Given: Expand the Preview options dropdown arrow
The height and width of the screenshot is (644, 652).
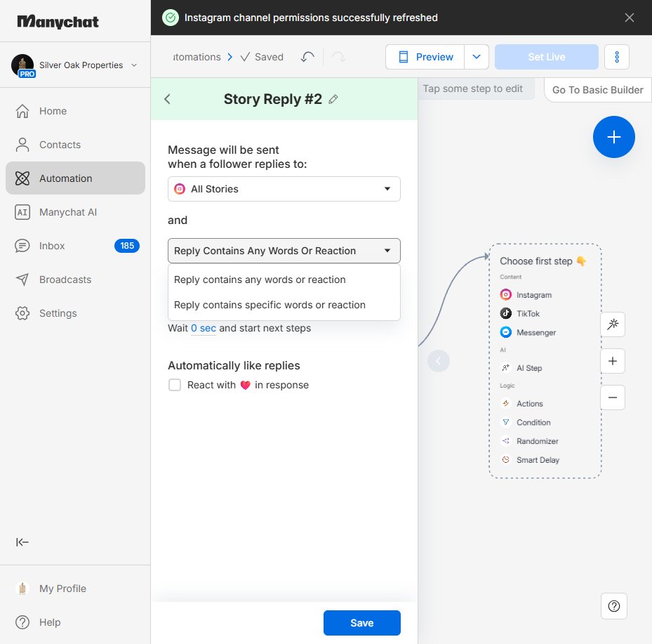Looking at the screenshot, I should click(x=477, y=57).
